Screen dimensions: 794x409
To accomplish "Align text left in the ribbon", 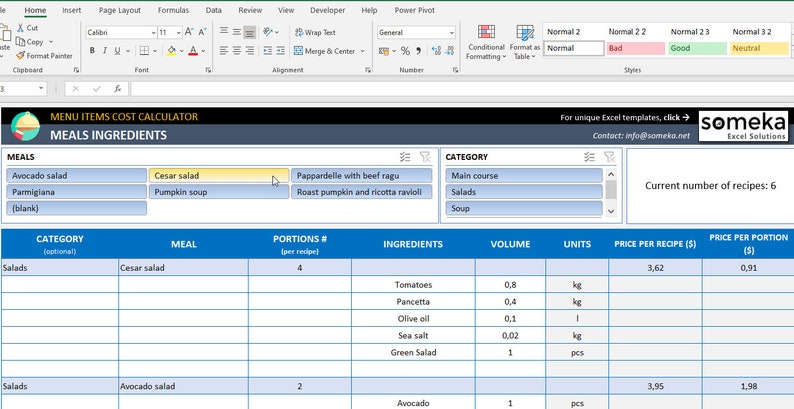I will pos(224,51).
